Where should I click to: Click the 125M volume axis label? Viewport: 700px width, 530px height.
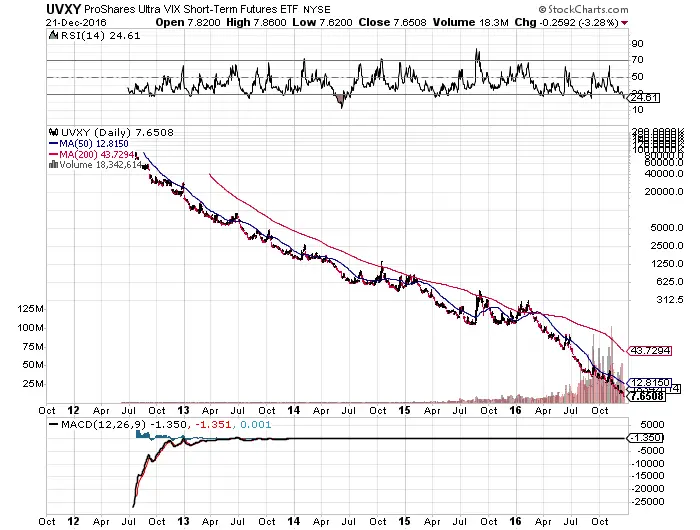[30, 309]
